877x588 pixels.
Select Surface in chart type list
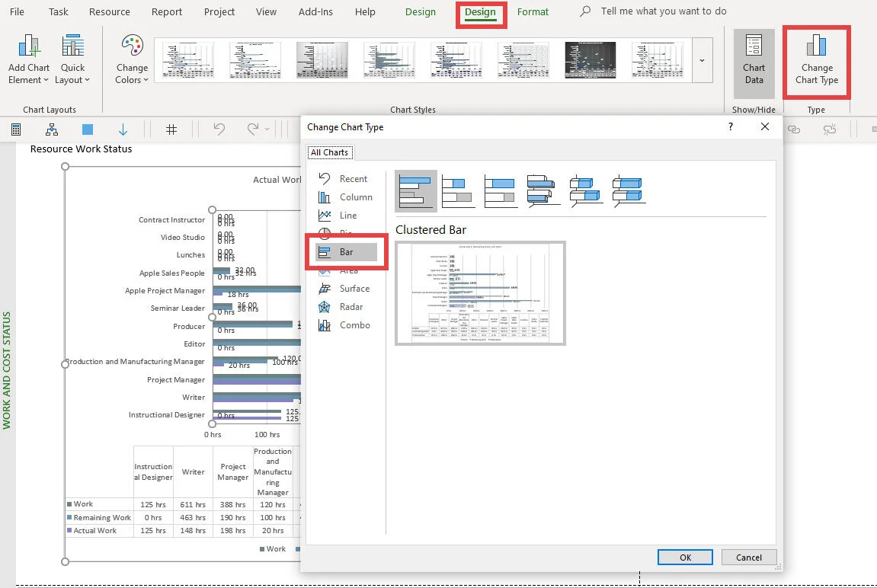[346, 289]
